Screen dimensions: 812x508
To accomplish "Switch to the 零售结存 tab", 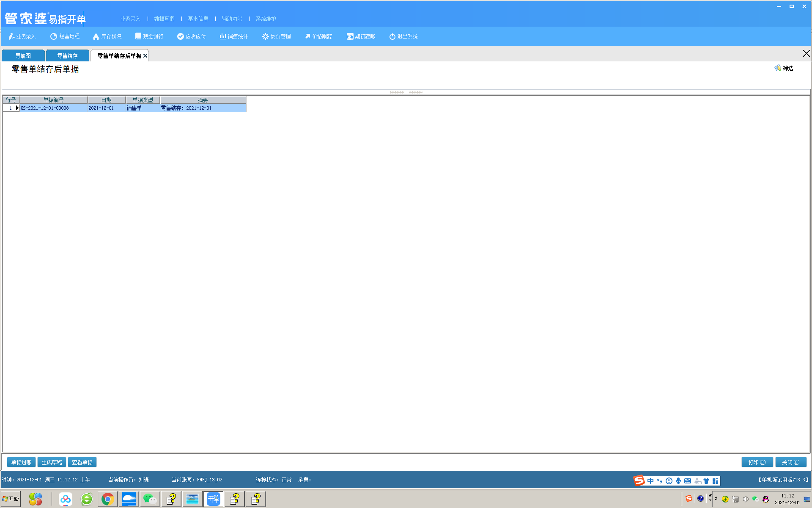I will point(67,56).
